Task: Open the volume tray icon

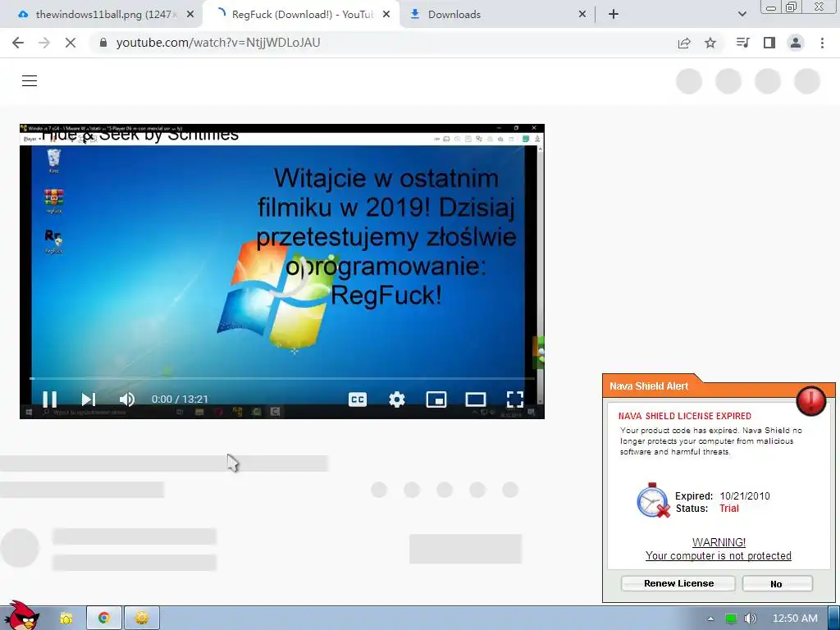Action: [751, 619]
